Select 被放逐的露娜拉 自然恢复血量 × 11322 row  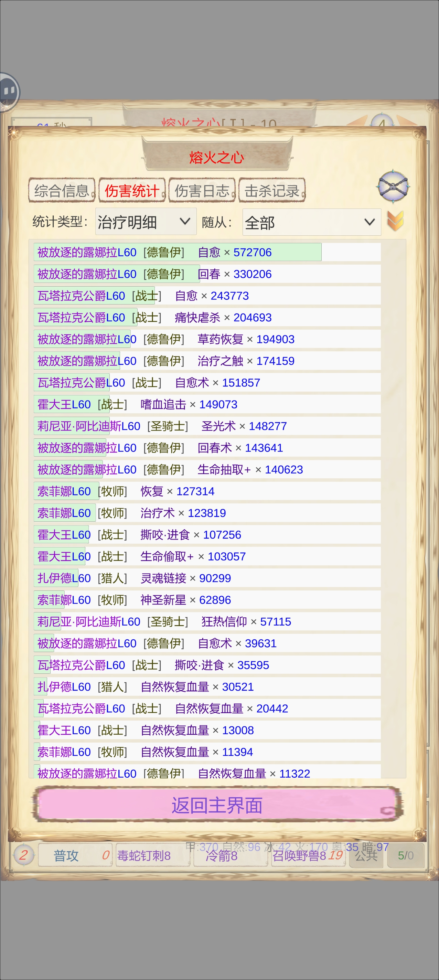(207, 771)
